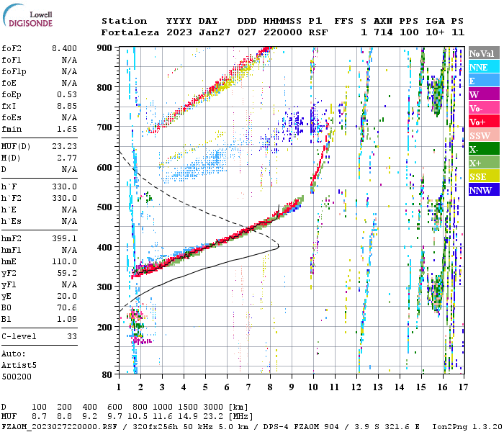The width and height of the screenshot is (504, 432).
Task: Click the PPS value 100
Action: (x=409, y=32)
